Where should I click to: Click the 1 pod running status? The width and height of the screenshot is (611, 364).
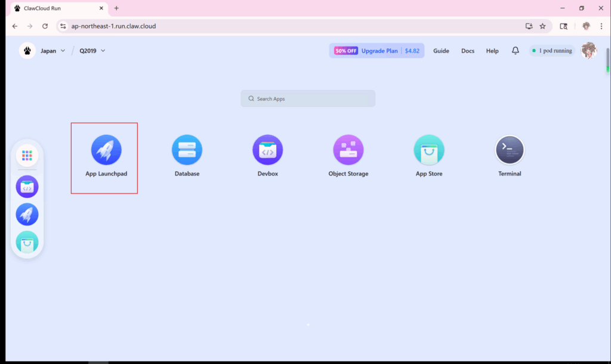coord(552,51)
